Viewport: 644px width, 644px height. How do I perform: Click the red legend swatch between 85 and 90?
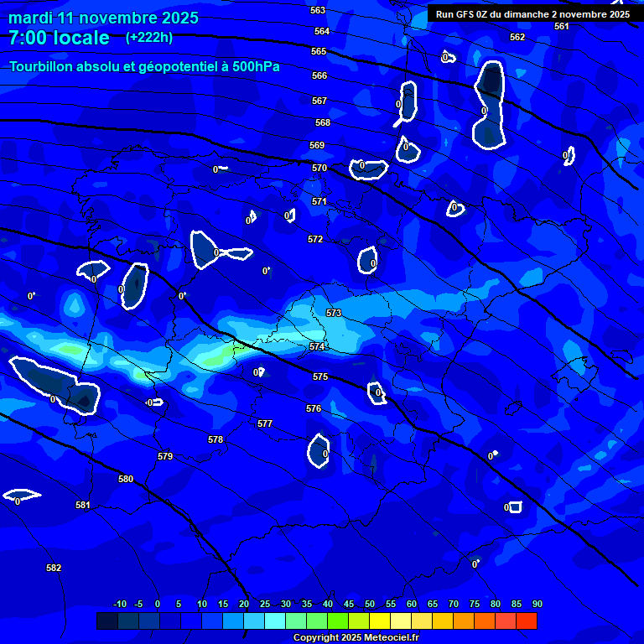tap(527, 621)
